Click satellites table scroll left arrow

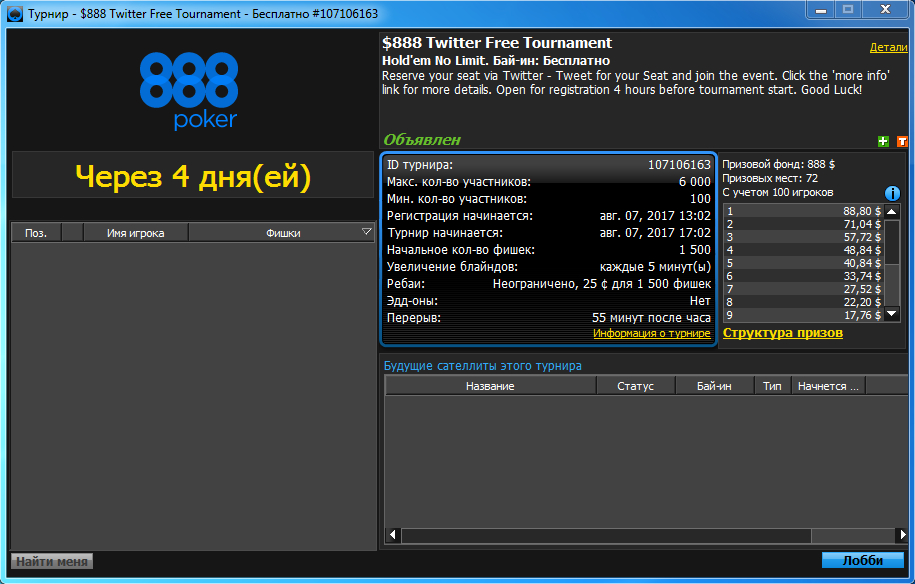(x=393, y=534)
